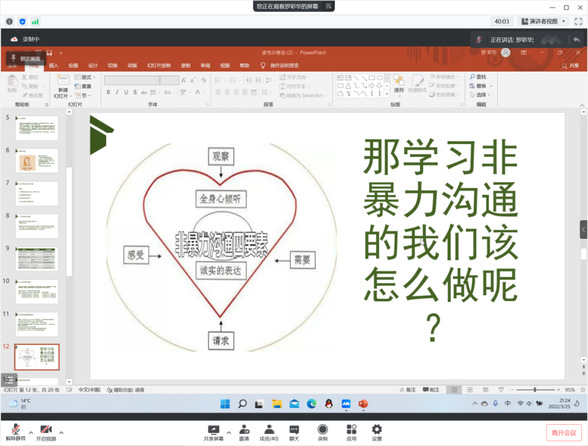This screenshot has width=588, height=446.
Task: Enter fullscreen with the expand icon
Action: (x=579, y=21)
